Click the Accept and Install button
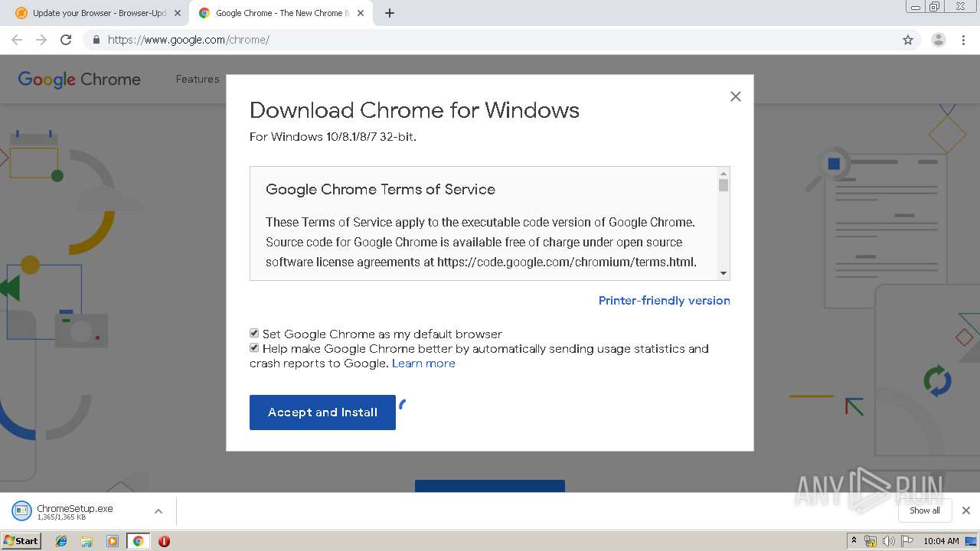 (322, 412)
